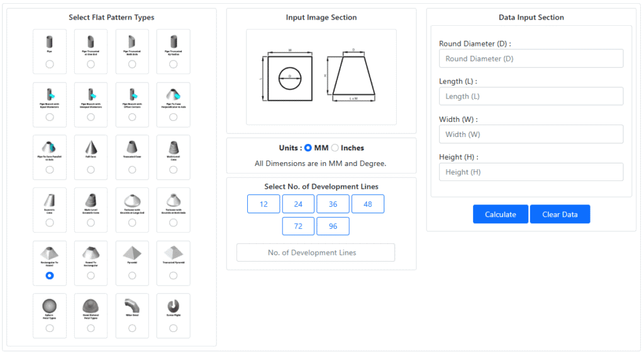Select the radio under full Pyramid
This screenshot has width=644, height=354.
tap(132, 275)
